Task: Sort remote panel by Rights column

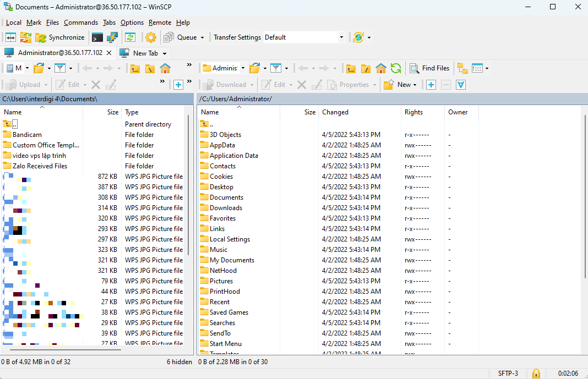Action: click(x=423, y=112)
